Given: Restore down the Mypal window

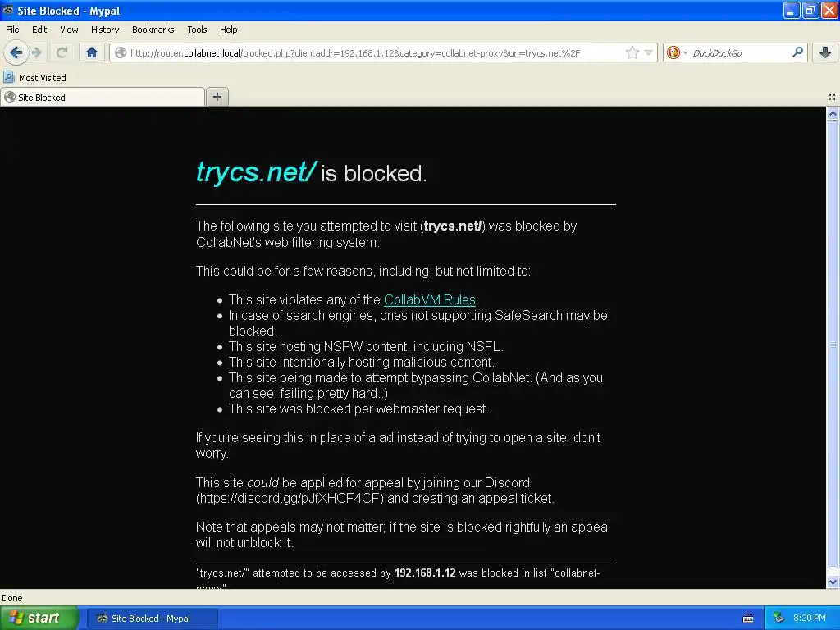Looking at the screenshot, I should 810,10.
